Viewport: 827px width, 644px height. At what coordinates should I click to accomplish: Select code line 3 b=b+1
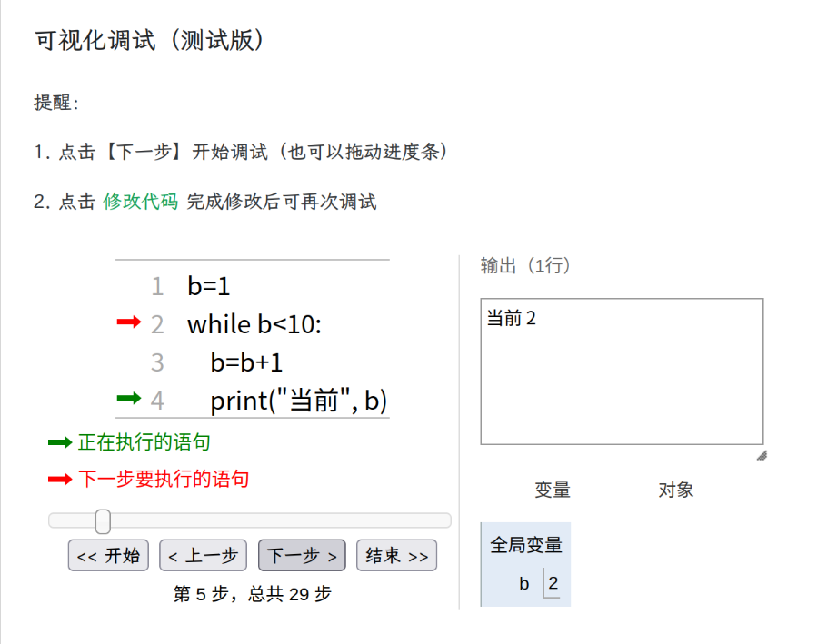click(246, 363)
